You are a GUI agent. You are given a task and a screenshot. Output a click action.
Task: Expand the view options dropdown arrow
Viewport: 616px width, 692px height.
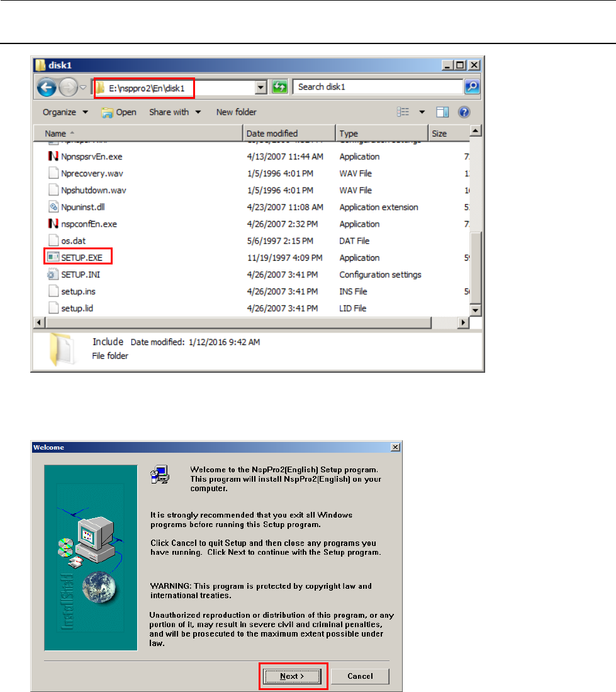click(422, 112)
